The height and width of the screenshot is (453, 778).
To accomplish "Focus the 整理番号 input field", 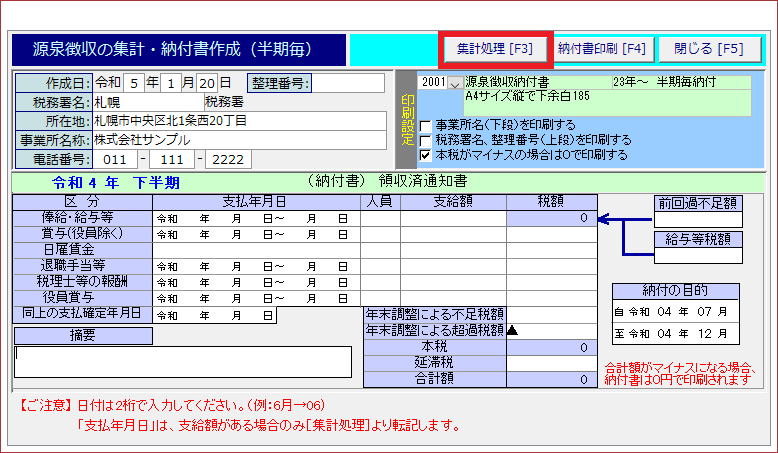I will pos(348,82).
